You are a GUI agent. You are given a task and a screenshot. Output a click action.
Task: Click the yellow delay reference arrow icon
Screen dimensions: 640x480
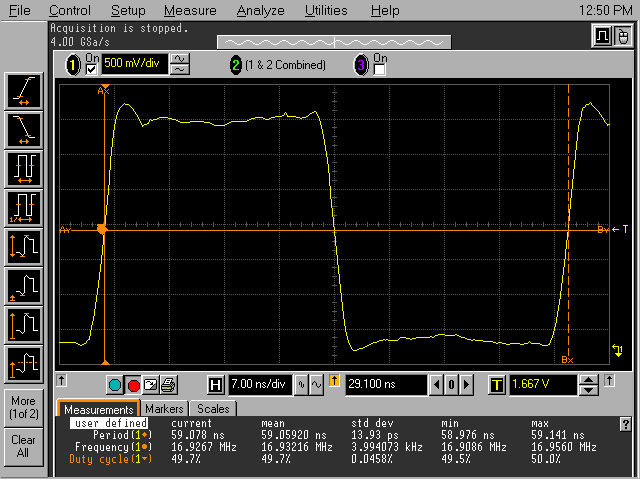(334, 381)
